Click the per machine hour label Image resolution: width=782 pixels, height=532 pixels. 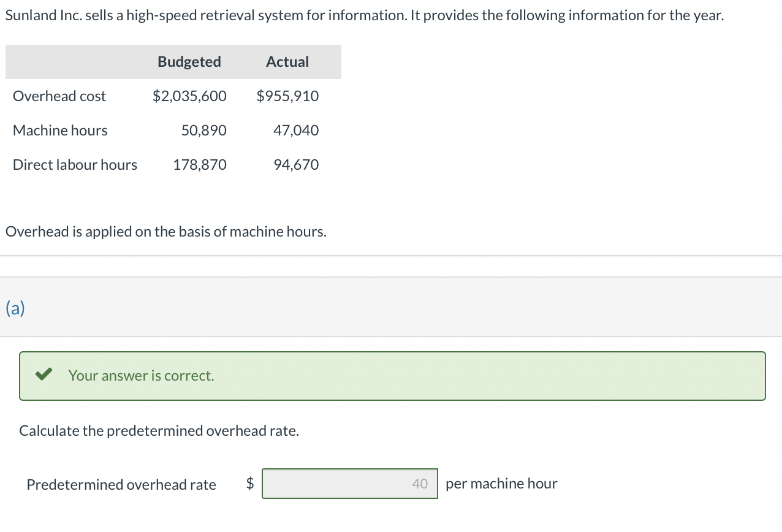[x=501, y=484]
